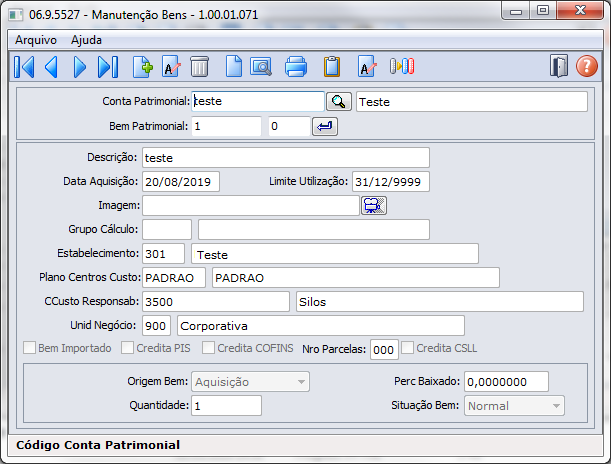
Task: Click Grupo Cálculo code field
Action: pos(167,229)
